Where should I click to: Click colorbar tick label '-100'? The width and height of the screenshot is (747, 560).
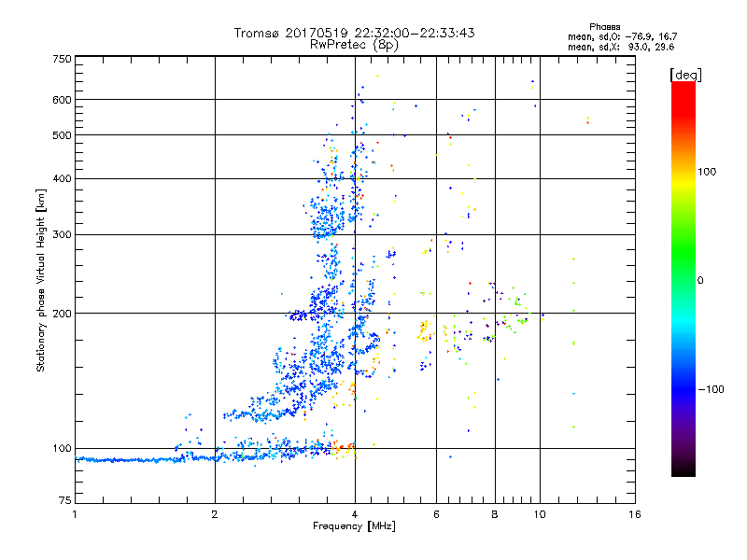pos(711,389)
